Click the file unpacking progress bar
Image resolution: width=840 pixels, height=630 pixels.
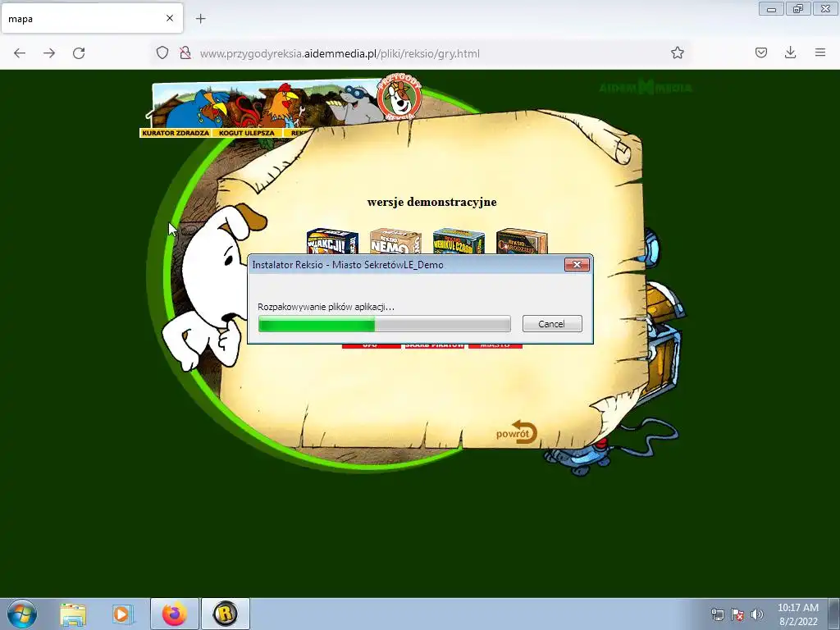(x=384, y=323)
